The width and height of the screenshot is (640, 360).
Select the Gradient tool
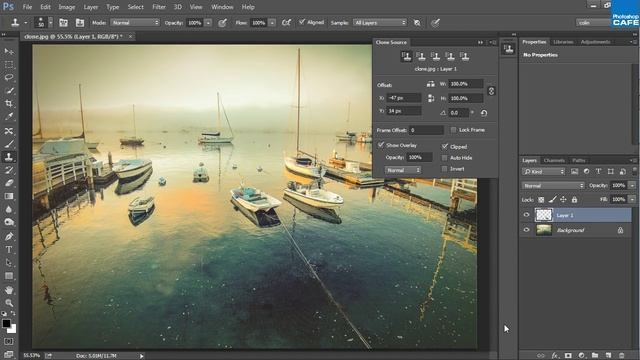[9, 196]
